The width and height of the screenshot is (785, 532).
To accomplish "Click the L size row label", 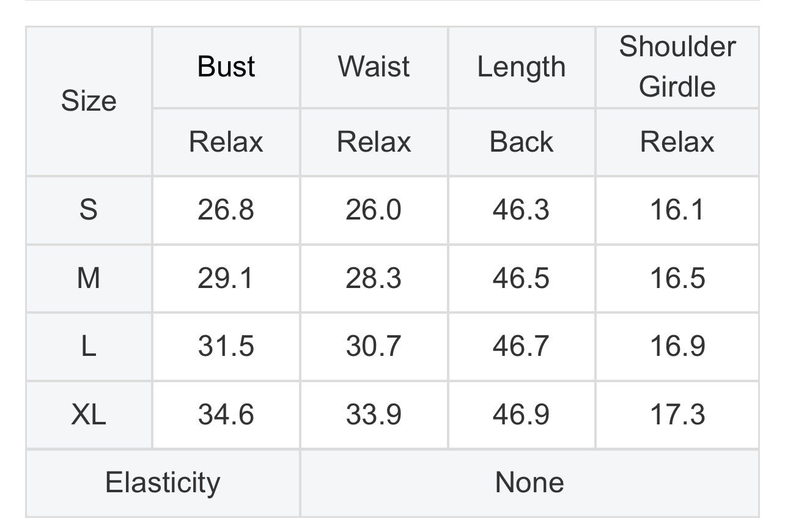I will click(89, 347).
